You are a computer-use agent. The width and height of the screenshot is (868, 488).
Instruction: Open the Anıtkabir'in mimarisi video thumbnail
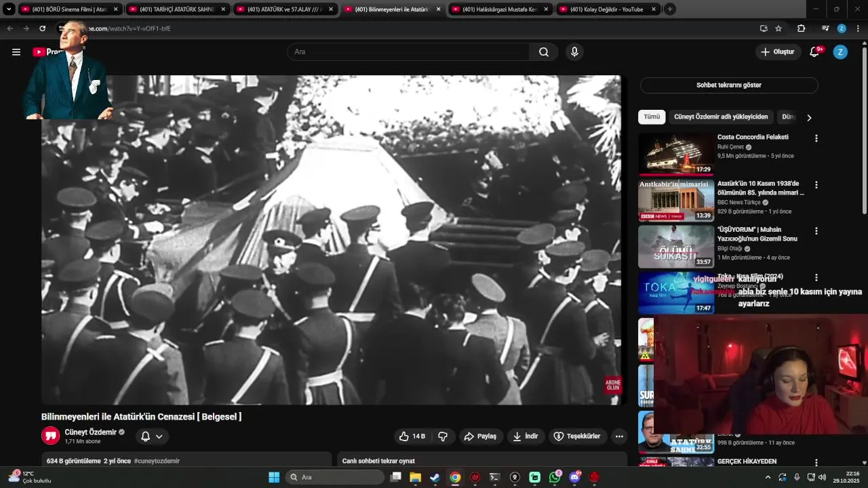pyautogui.click(x=675, y=201)
